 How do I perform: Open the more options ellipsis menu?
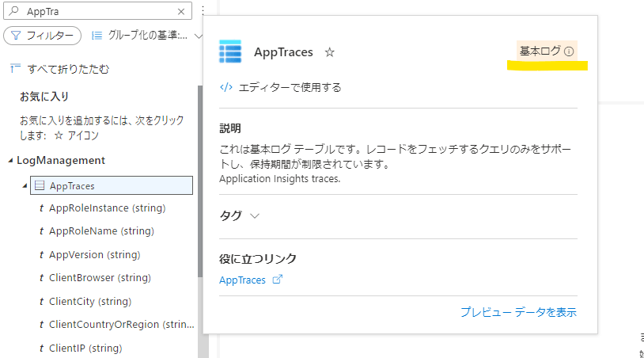coord(203,11)
